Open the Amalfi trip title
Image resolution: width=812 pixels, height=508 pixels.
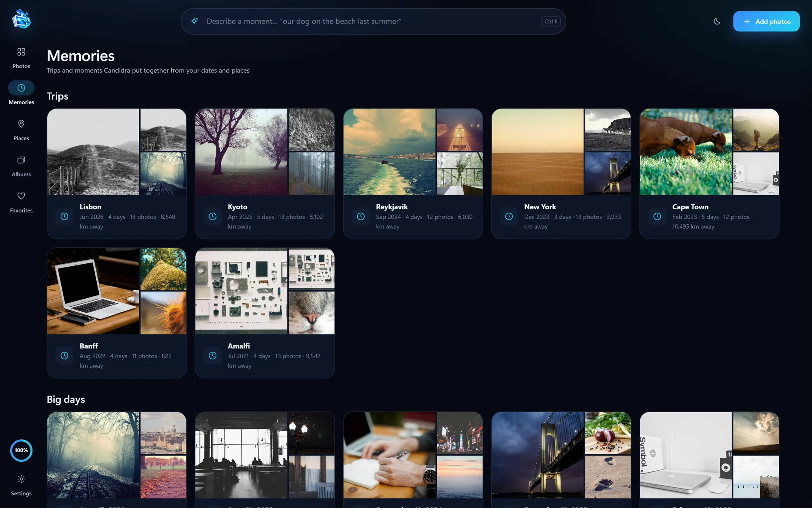pyautogui.click(x=239, y=346)
